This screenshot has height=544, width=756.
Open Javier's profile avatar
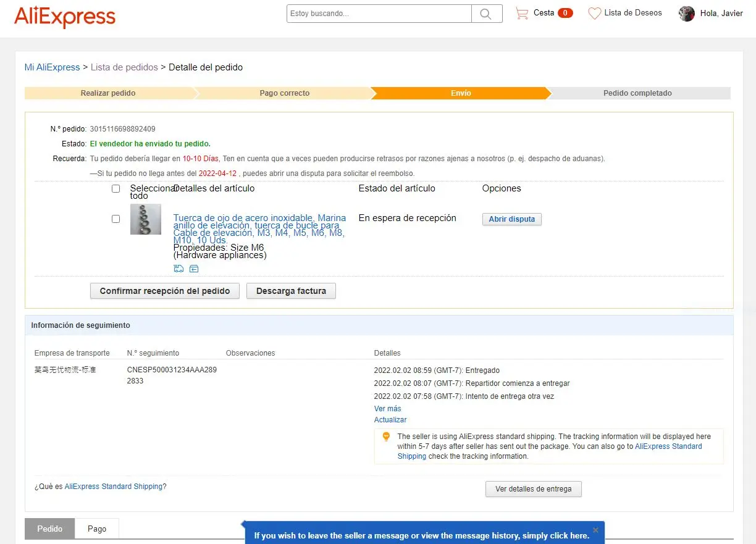click(x=687, y=14)
